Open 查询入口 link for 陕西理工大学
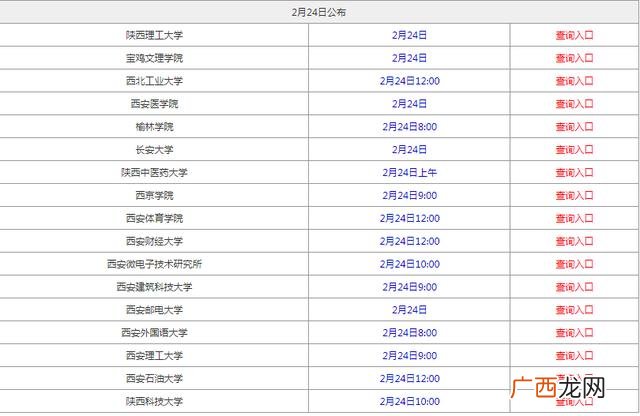 tap(574, 36)
